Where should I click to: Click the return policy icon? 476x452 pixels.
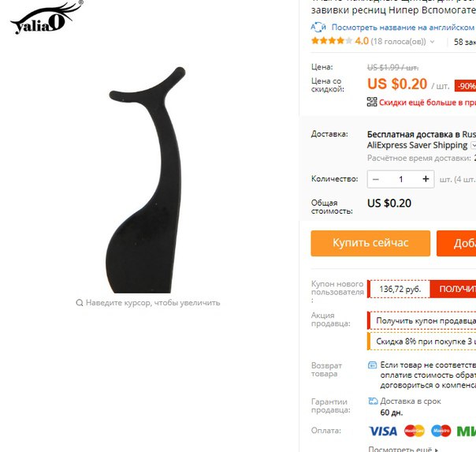point(372,364)
